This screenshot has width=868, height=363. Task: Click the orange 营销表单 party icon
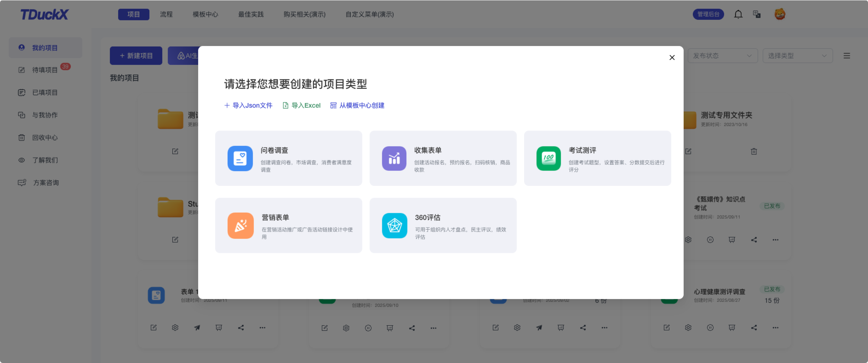pos(240,225)
